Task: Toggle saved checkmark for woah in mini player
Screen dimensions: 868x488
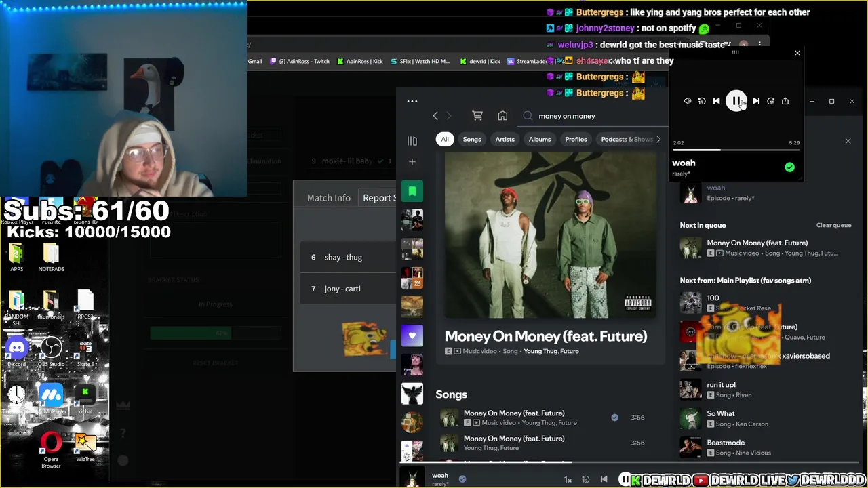Action: (x=789, y=167)
